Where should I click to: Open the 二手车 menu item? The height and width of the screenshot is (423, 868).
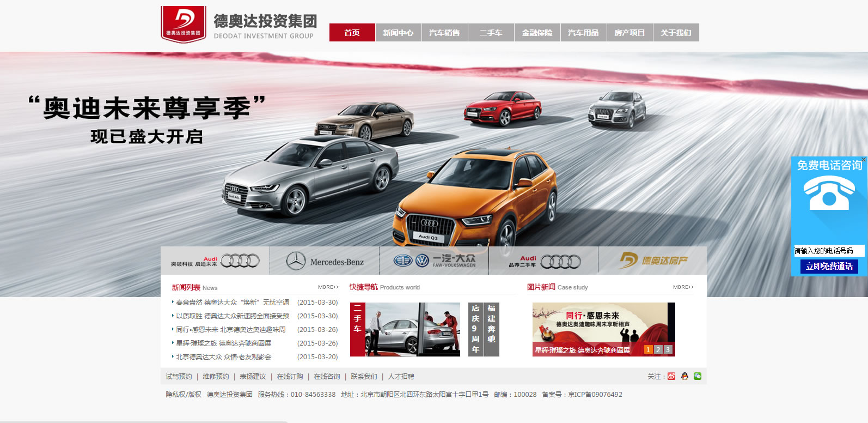click(491, 33)
